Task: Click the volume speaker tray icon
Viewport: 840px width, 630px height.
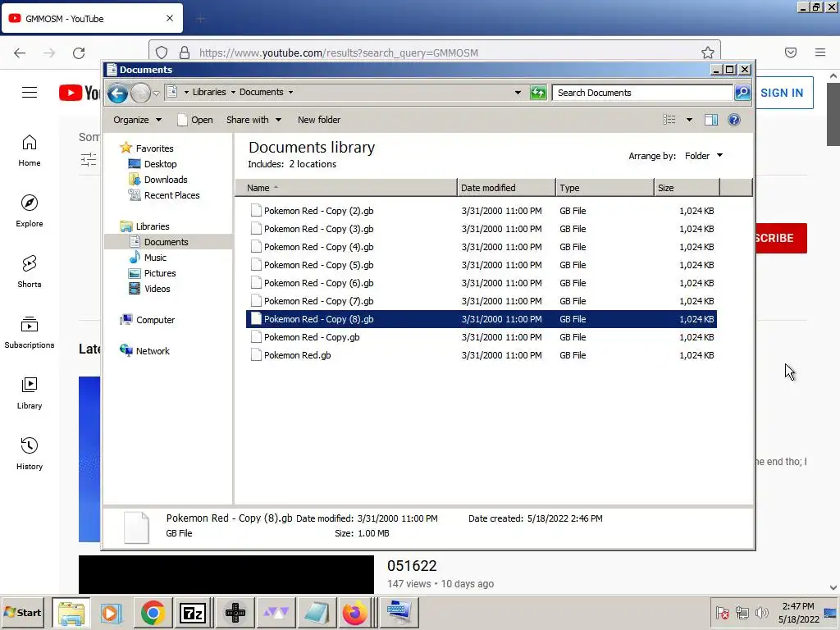Action: (x=761, y=612)
